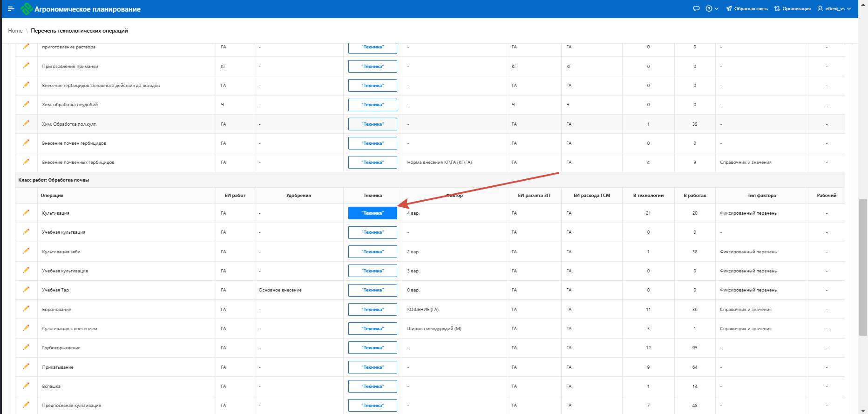The image size is (868, 414).
Task: Edit the Культивация зяби operation
Action: click(26, 251)
